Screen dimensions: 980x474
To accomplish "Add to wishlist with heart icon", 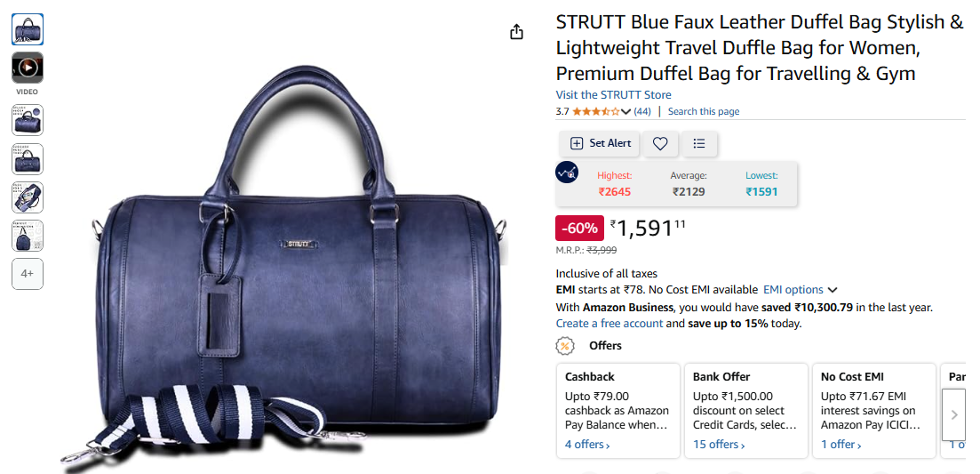I will (x=660, y=143).
